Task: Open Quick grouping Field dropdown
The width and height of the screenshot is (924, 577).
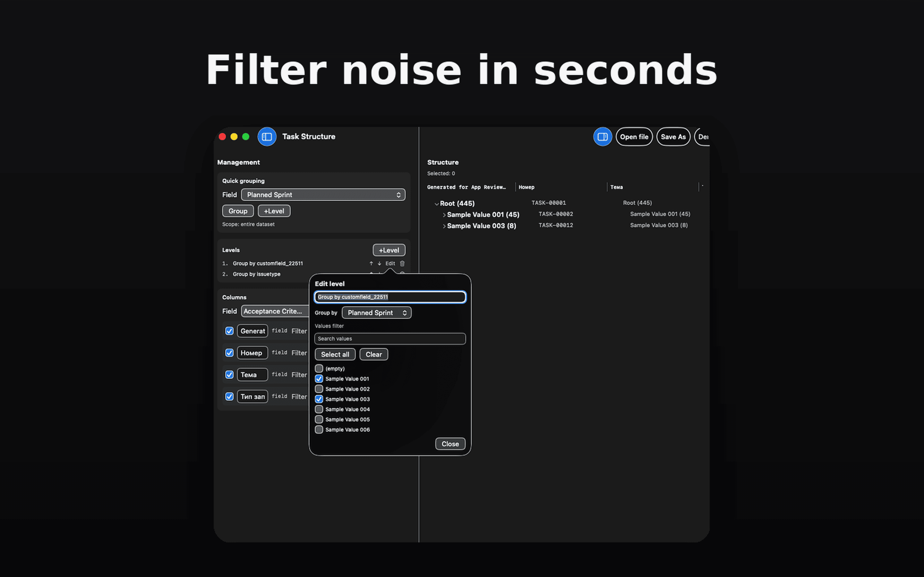Action: tap(323, 195)
